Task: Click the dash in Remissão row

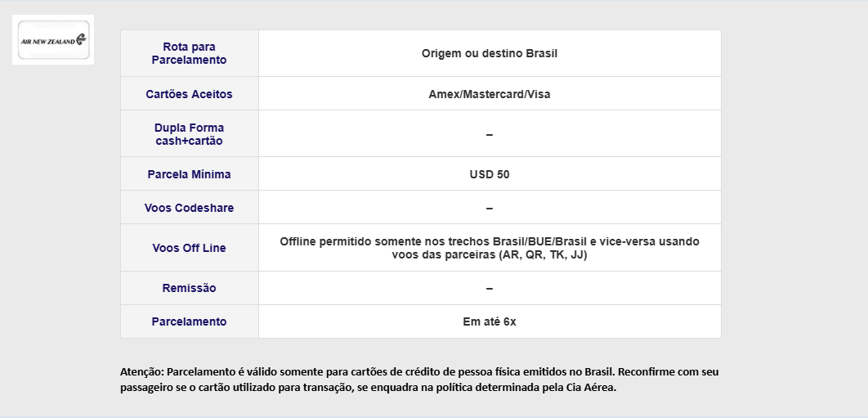Action: [x=490, y=288]
